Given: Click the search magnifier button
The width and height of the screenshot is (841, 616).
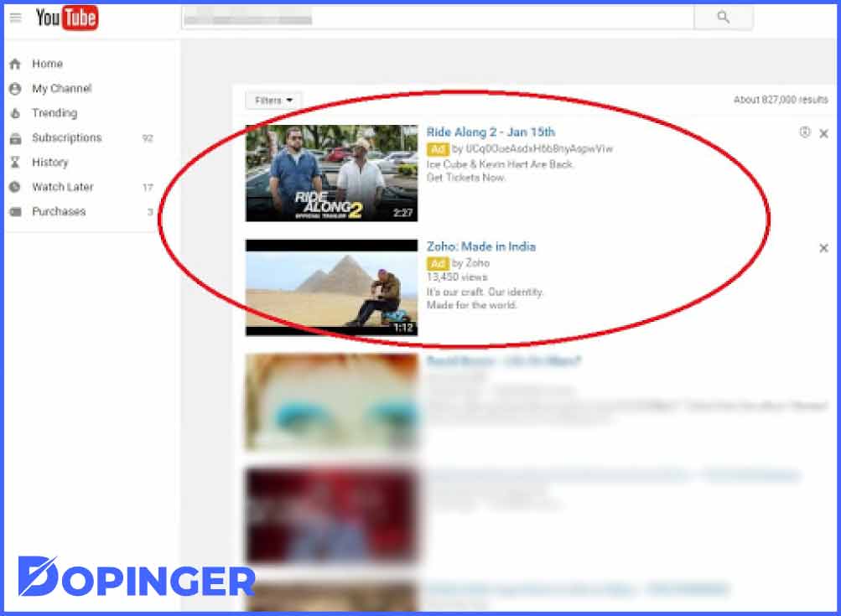Looking at the screenshot, I should click(722, 18).
